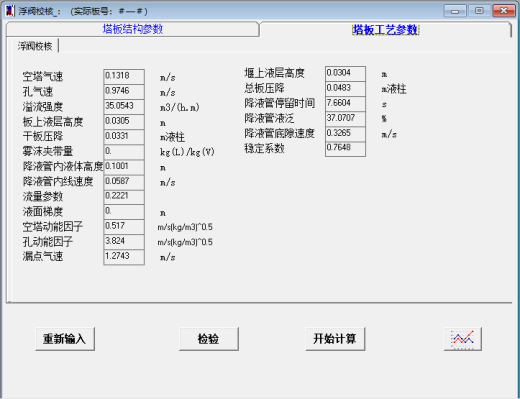Close the 浮阀校核 window

point(504,11)
